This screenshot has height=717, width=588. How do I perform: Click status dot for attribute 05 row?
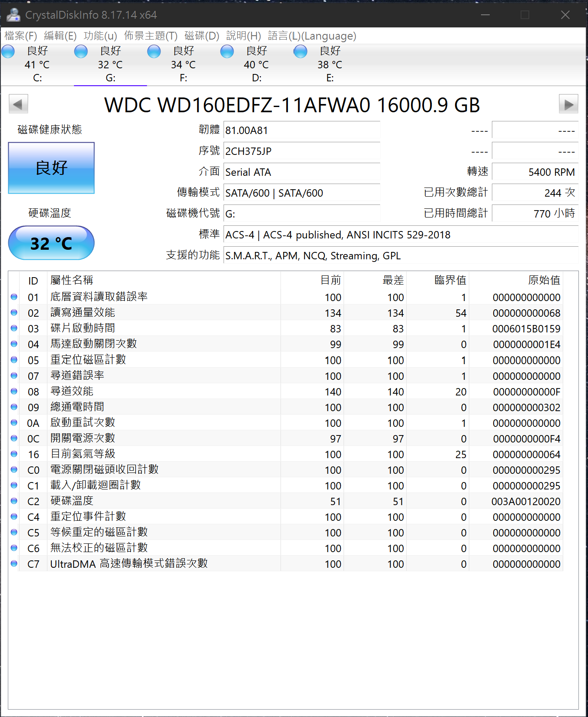[x=14, y=360]
